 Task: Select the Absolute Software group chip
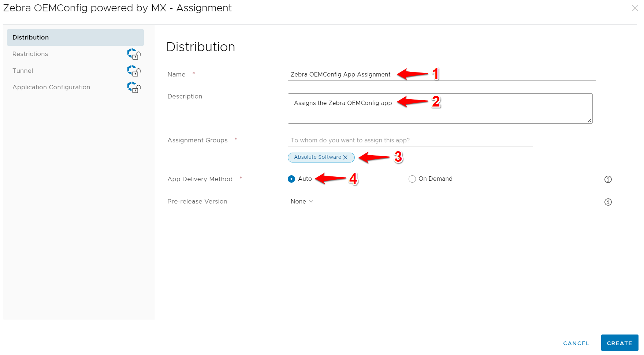[x=317, y=157]
